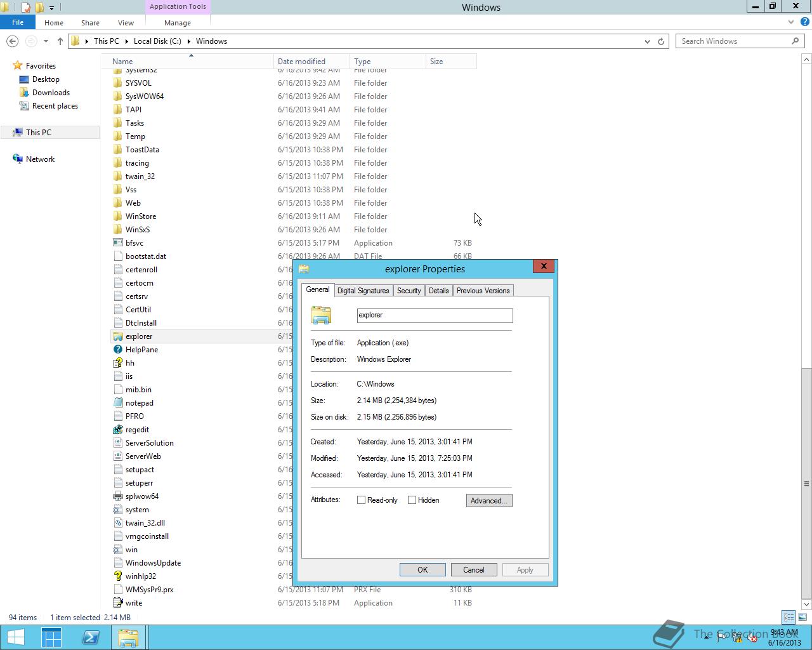Image resolution: width=812 pixels, height=650 pixels.
Task: Switch to Digital Signatures tab
Action: point(363,291)
